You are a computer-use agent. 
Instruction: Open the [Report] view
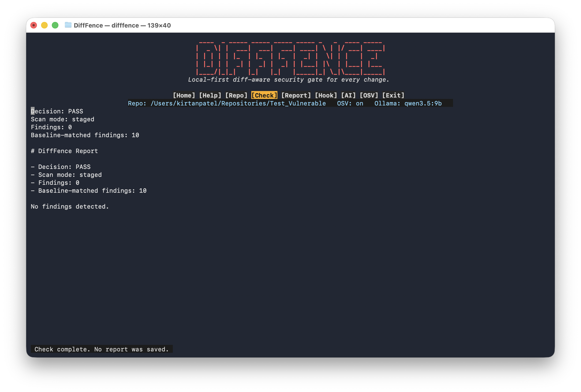click(296, 95)
